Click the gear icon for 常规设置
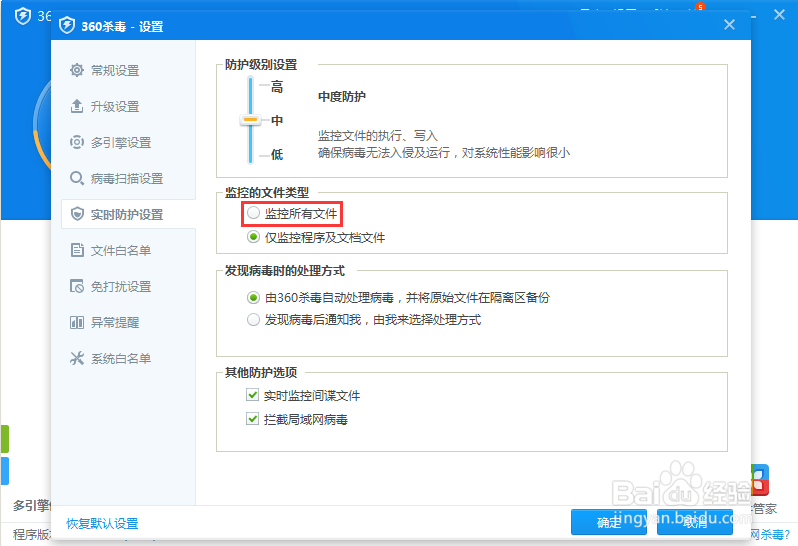This screenshot has height=546, width=798. (x=77, y=70)
